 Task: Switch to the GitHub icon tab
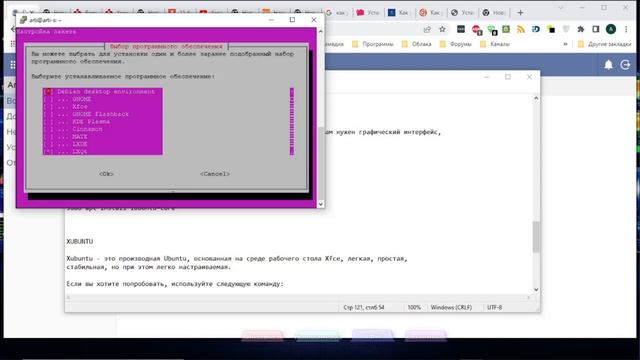pos(493,13)
